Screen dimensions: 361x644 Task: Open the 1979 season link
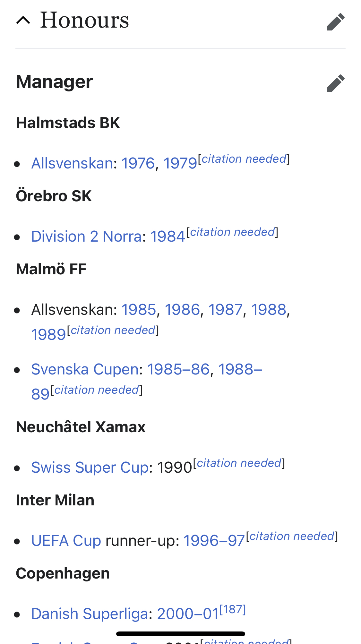(180, 163)
